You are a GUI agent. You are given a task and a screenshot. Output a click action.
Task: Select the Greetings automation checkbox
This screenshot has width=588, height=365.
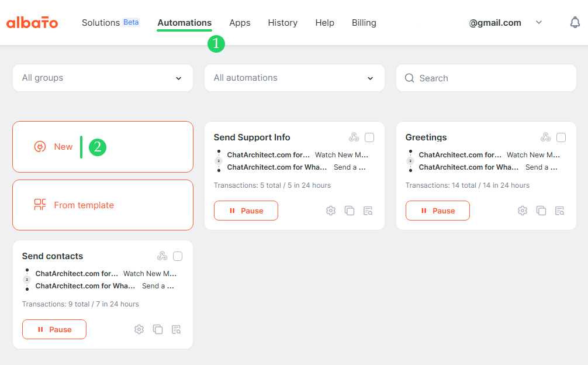tap(561, 137)
